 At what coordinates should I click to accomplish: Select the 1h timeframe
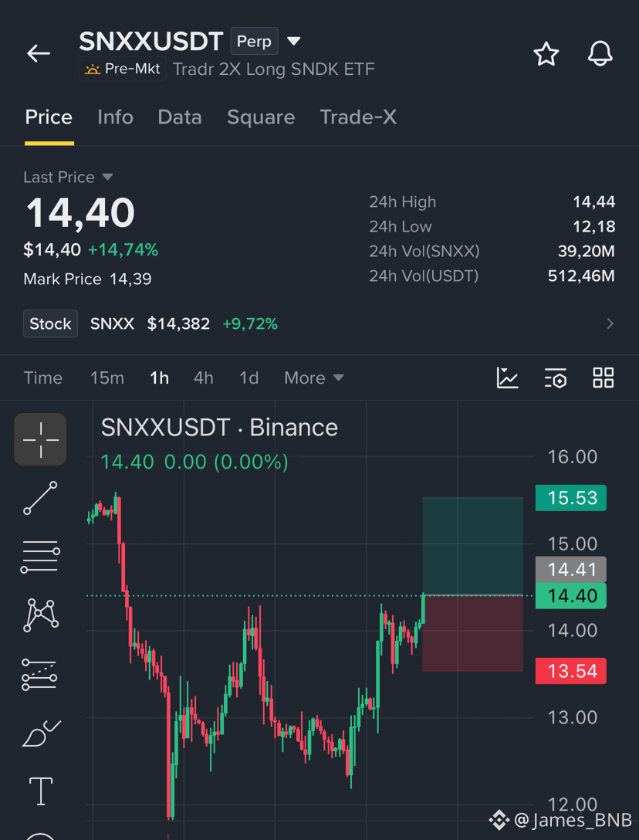point(160,378)
